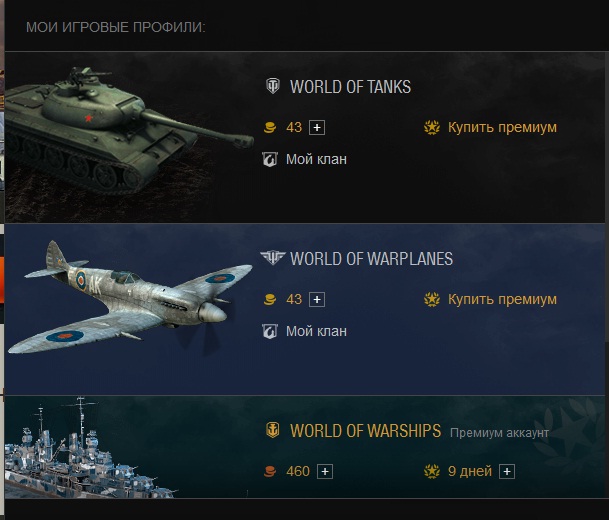The width and height of the screenshot is (609, 520).
Task: Add gold with plus button in World of Tanks
Action: 317,127
